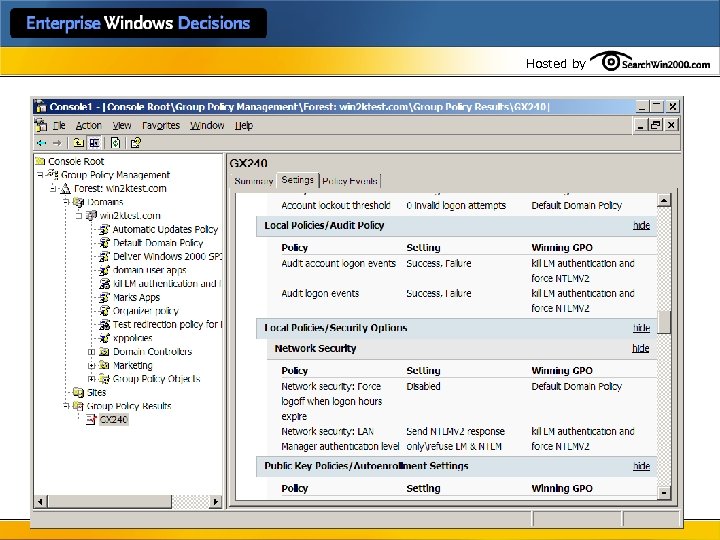720x540 pixels.
Task: Select the Organizer policy GPO icon
Action: (104, 311)
